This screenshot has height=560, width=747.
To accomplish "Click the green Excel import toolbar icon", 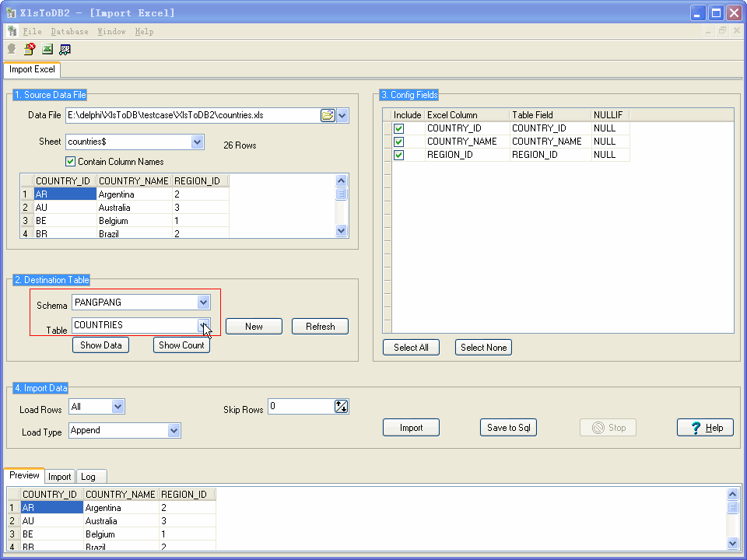I will (x=47, y=49).
